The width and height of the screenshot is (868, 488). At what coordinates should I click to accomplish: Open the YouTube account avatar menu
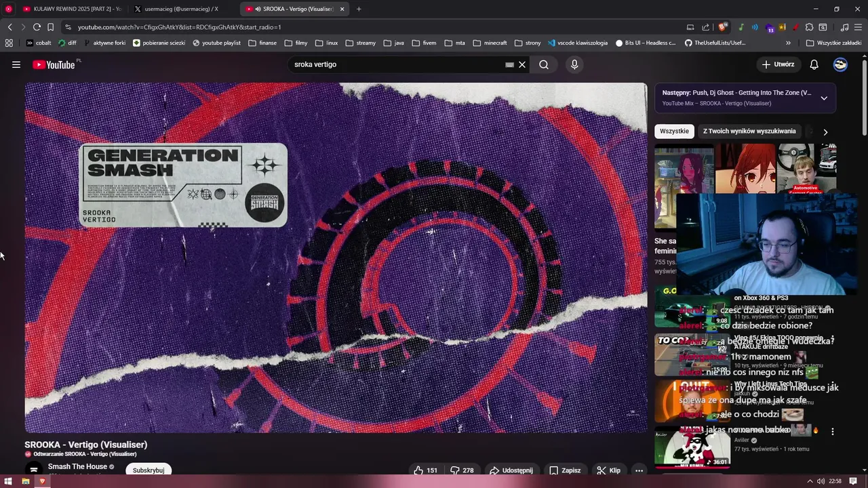click(x=840, y=64)
